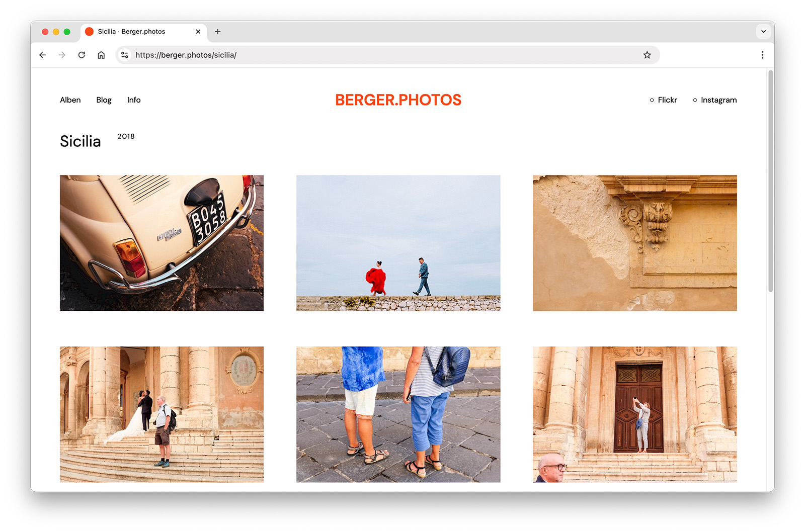
Task: Open the Blog page
Action: pyautogui.click(x=104, y=100)
